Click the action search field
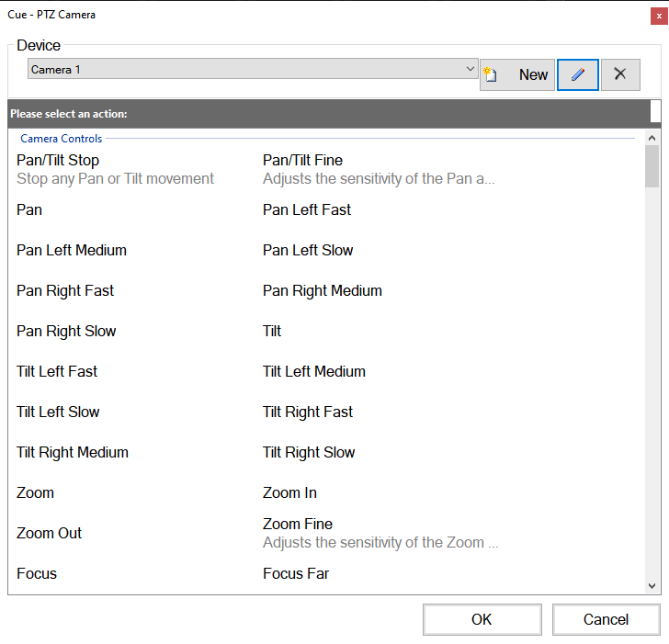Viewport: 669px width, 644px height. (x=654, y=111)
